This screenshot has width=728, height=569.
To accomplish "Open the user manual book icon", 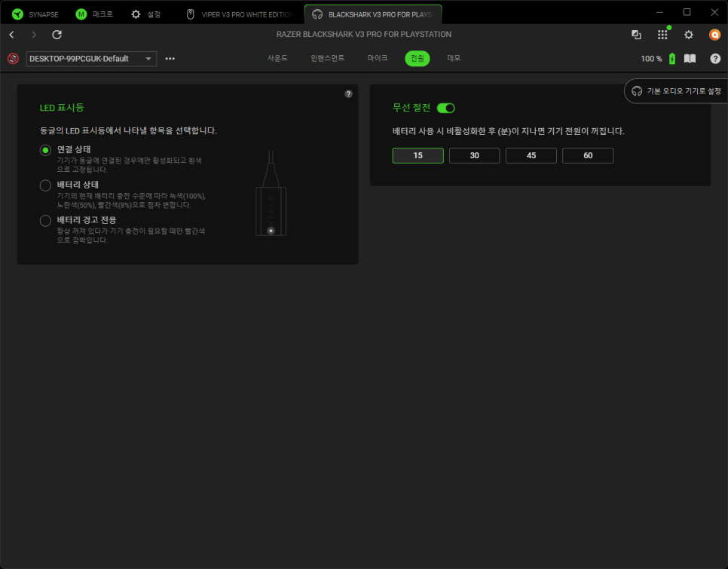I will (x=690, y=59).
